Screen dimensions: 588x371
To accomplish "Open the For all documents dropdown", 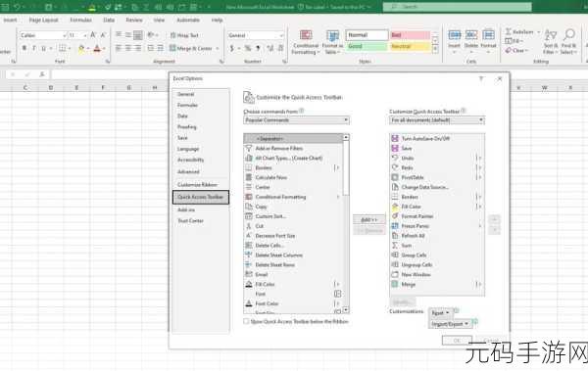I will pos(437,120).
